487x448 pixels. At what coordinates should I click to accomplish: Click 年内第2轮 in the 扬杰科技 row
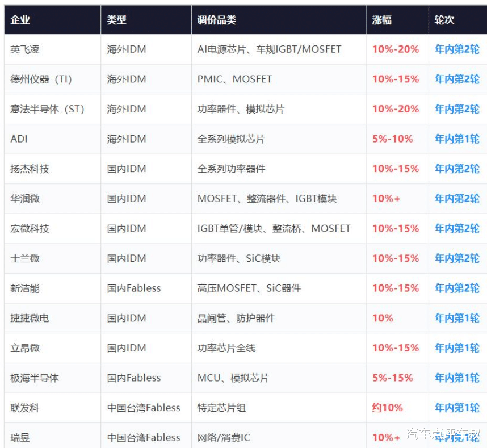[x=457, y=169]
